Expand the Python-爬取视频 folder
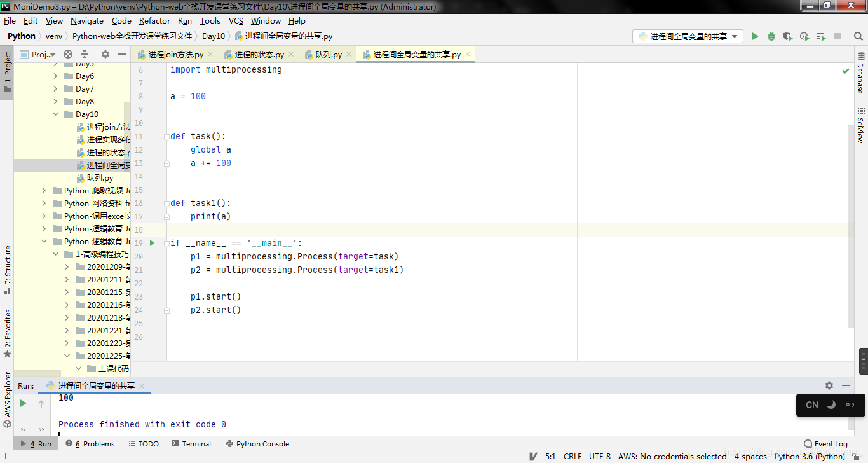The height and width of the screenshot is (463, 868). click(44, 191)
